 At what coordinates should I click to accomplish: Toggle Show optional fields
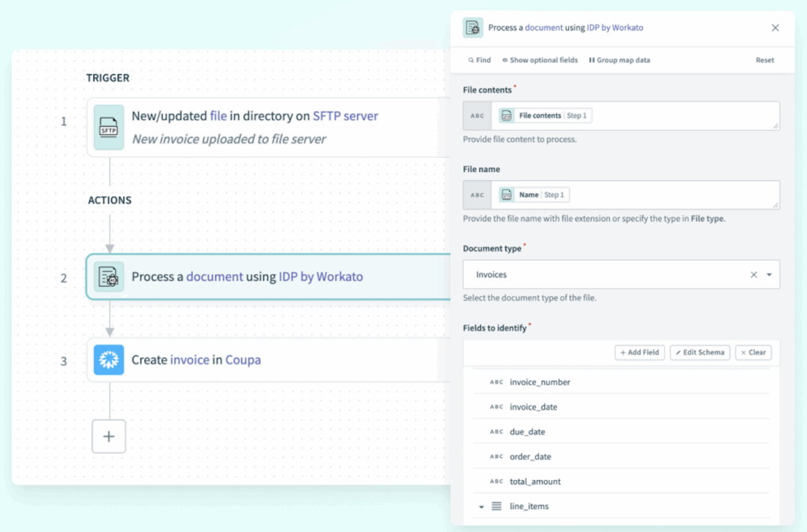point(540,60)
